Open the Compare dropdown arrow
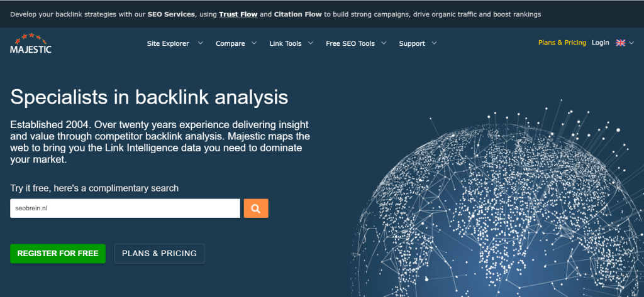This screenshot has width=644, height=297. click(x=255, y=43)
